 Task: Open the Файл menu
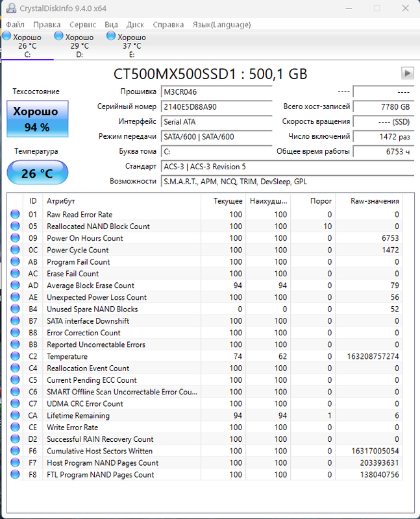15,25
